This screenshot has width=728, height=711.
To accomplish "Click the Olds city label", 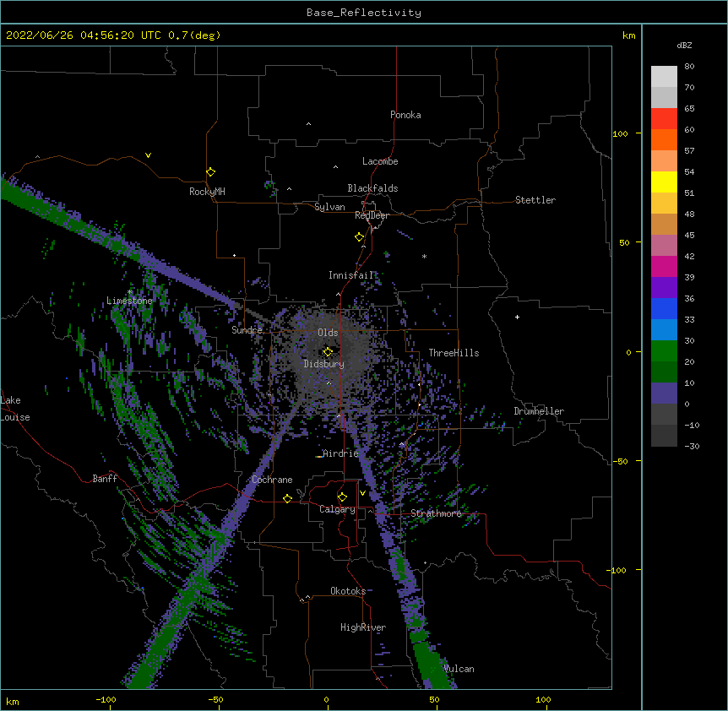I will 328,333.
